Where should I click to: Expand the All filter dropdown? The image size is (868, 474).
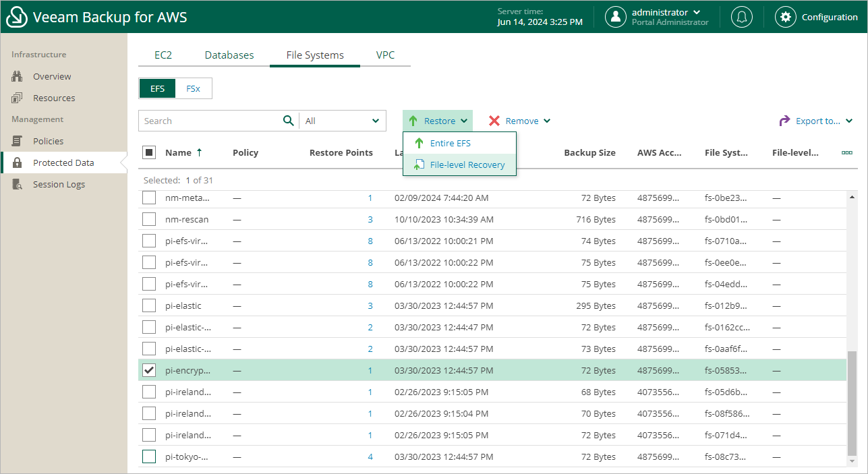[342, 121]
